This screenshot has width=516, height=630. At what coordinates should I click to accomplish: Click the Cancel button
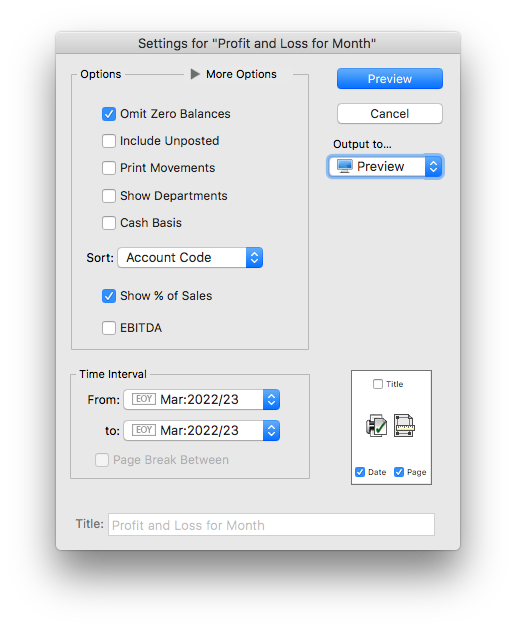[390, 114]
